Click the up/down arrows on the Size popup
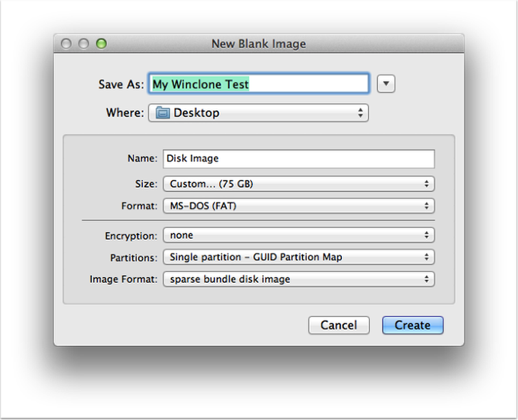 (x=427, y=184)
